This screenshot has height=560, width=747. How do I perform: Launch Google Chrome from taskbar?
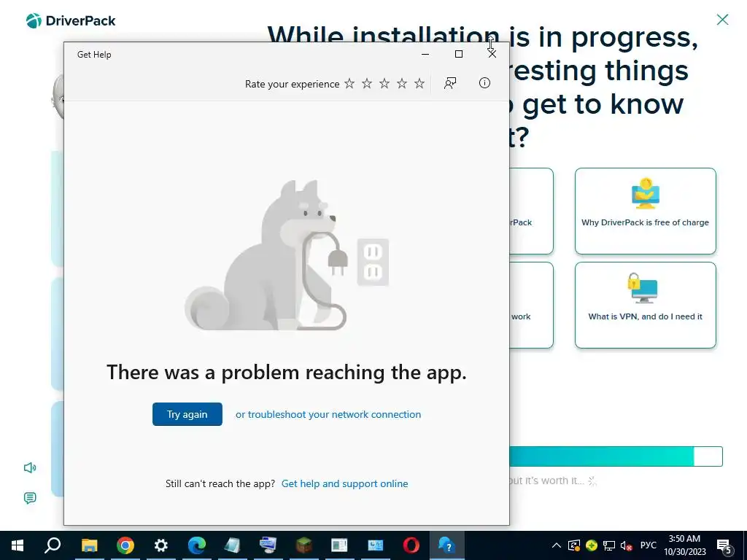click(x=125, y=545)
